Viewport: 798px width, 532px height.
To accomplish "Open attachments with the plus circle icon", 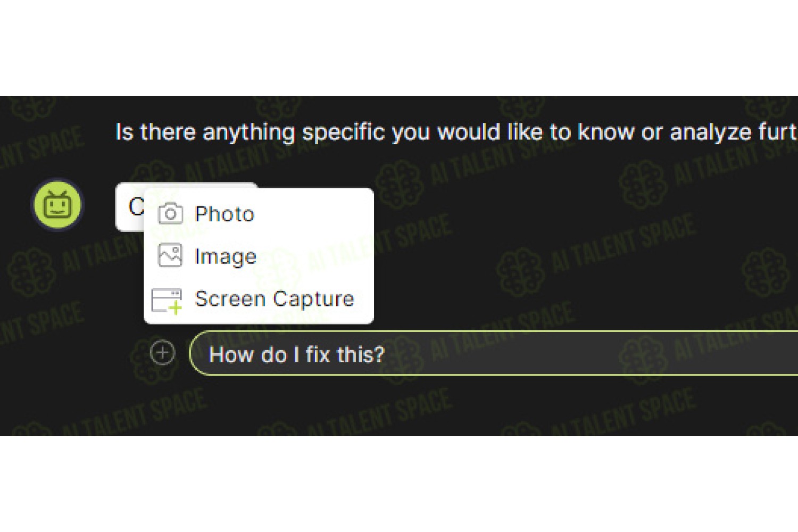I will [162, 353].
